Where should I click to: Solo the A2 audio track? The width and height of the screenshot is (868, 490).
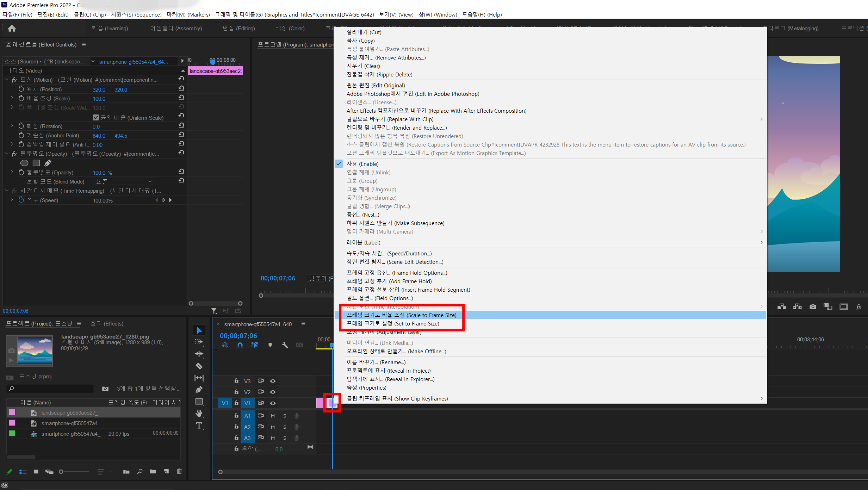click(x=285, y=427)
